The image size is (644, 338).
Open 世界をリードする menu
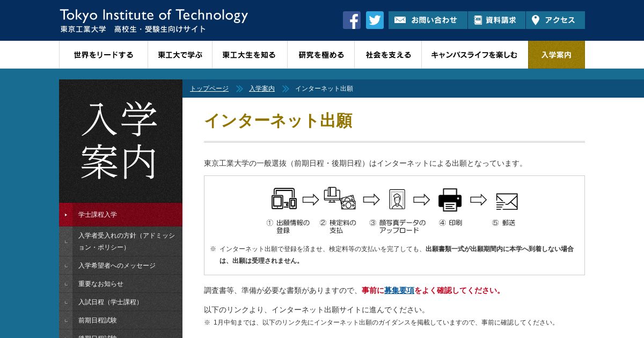coord(104,55)
